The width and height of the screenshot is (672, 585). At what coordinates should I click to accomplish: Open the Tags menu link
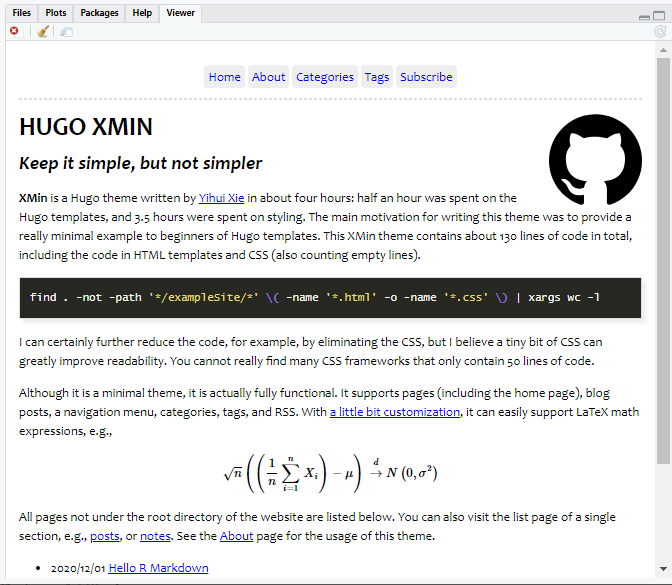tap(377, 77)
